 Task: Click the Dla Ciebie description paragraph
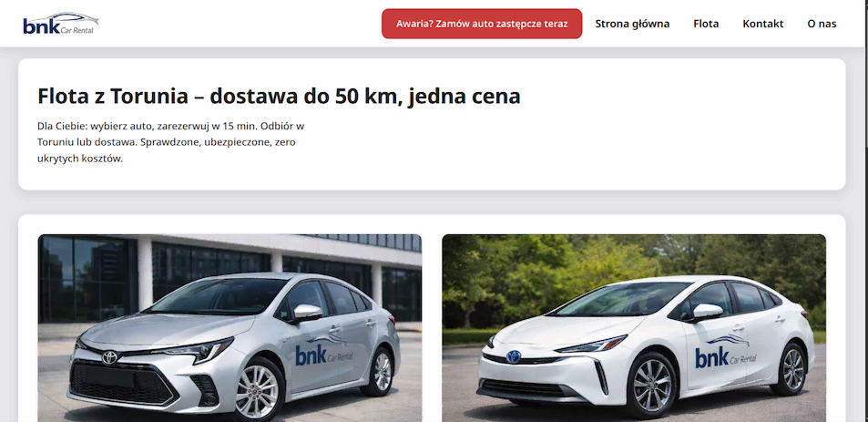tap(171, 142)
